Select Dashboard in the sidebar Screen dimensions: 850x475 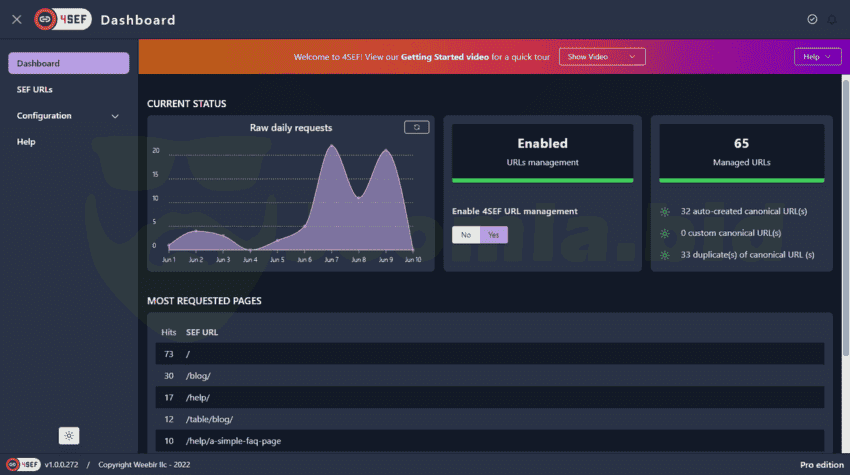pyautogui.click(x=68, y=63)
